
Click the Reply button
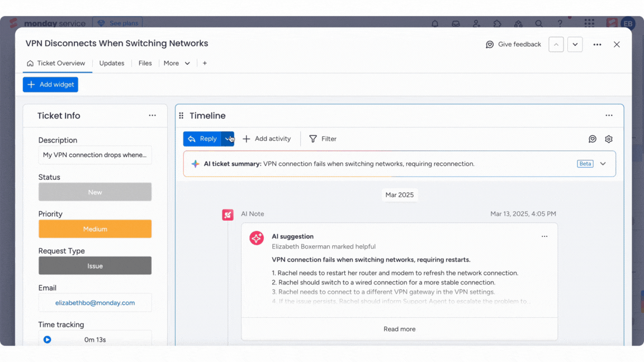pos(202,139)
